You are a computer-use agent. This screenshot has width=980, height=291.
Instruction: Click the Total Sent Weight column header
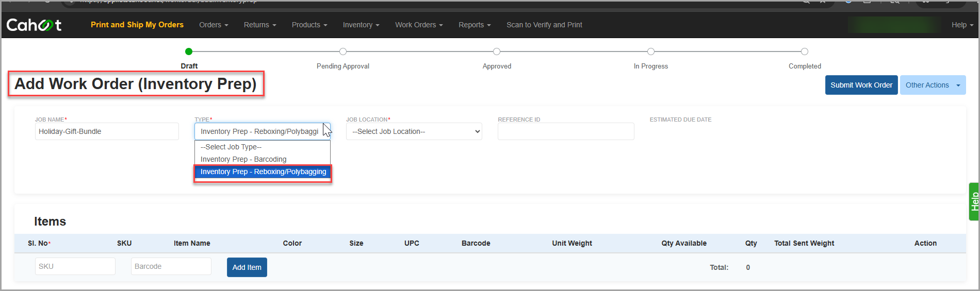pos(804,243)
